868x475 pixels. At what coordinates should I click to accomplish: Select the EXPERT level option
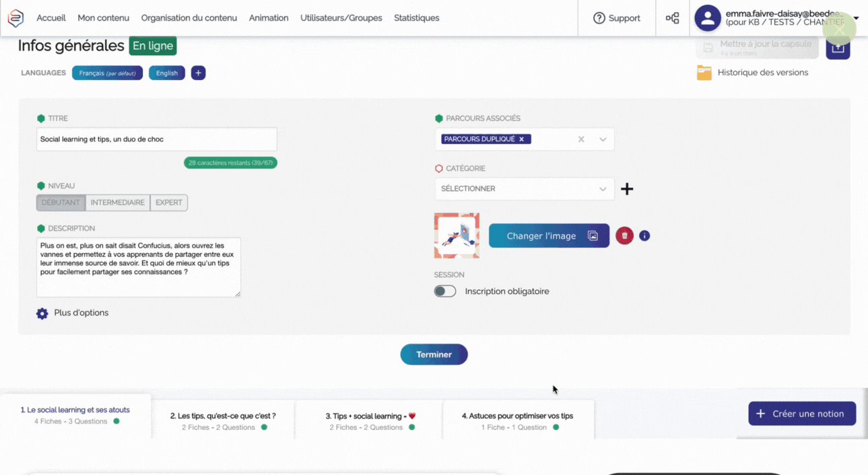point(169,203)
